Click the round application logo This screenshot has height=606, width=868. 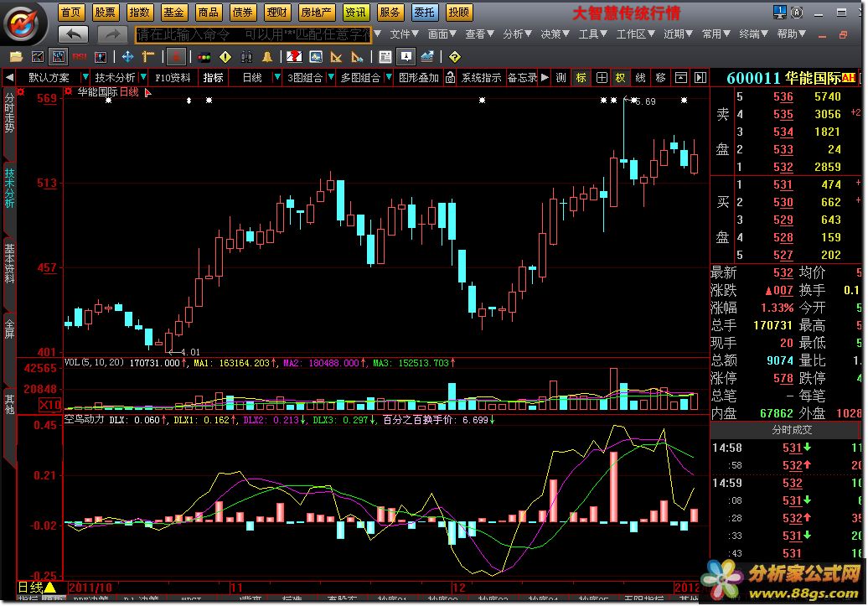pyautogui.click(x=23, y=23)
